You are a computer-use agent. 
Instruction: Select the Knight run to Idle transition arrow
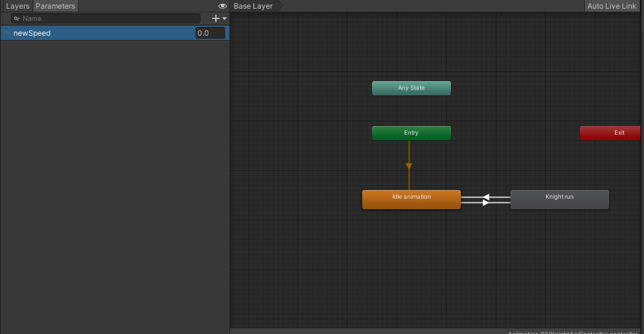pos(486,197)
